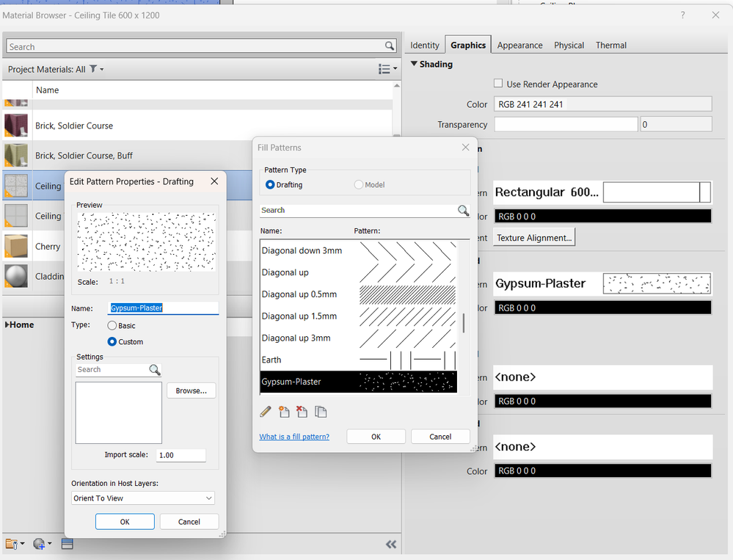Click the Texture Alignment... button
Screen dimensions: 733x560
click(x=534, y=238)
